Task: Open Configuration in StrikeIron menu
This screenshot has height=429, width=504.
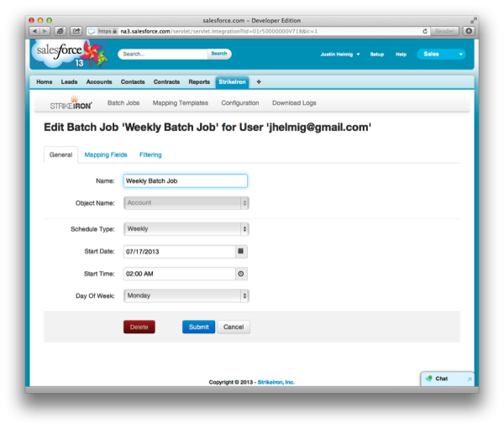Action: tap(240, 103)
